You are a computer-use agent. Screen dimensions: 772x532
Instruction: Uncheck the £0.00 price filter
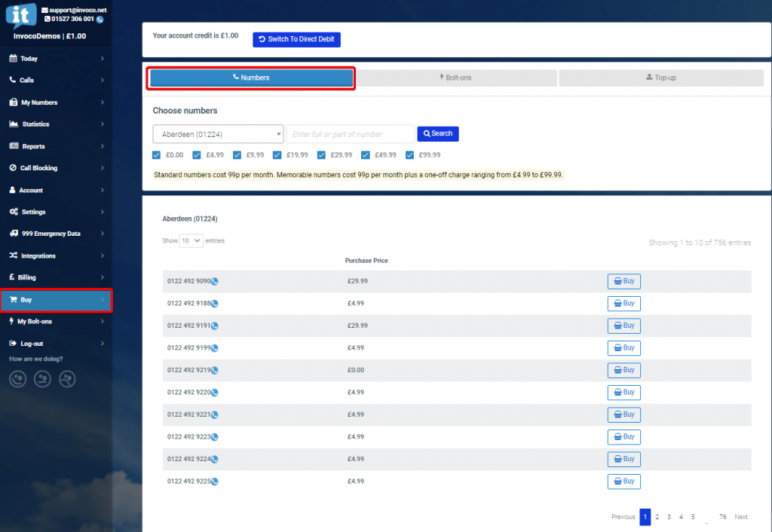pos(157,155)
